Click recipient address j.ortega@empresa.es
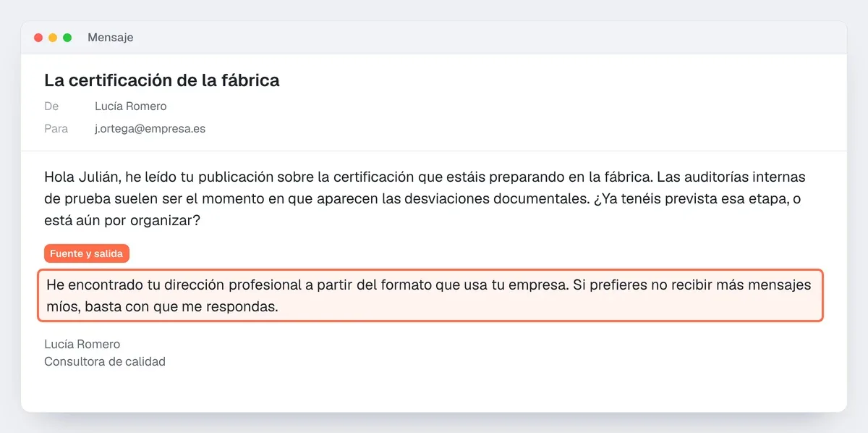868x433 pixels. [150, 129]
